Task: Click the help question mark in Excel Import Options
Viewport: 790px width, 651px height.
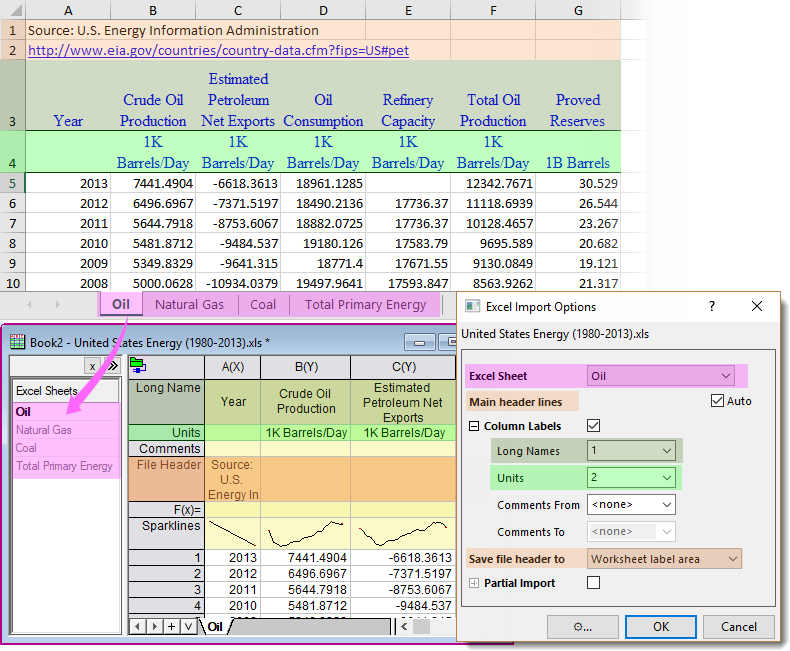Action: click(x=712, y=306)
